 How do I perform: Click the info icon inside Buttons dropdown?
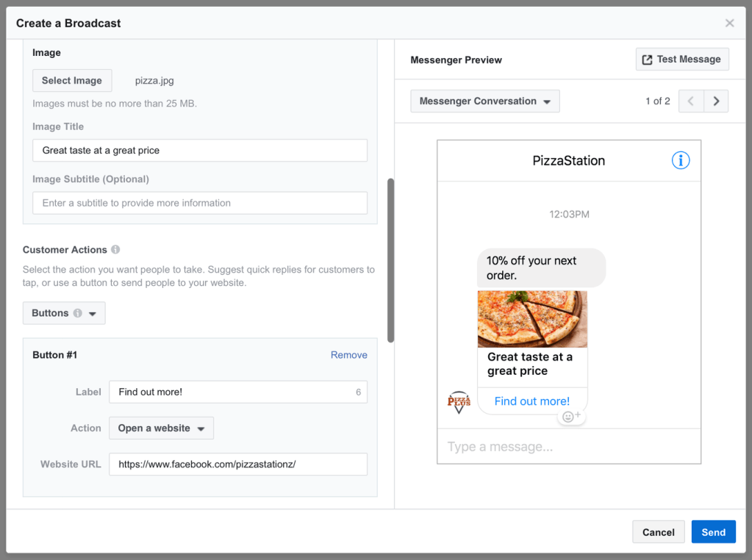[78, 313]
